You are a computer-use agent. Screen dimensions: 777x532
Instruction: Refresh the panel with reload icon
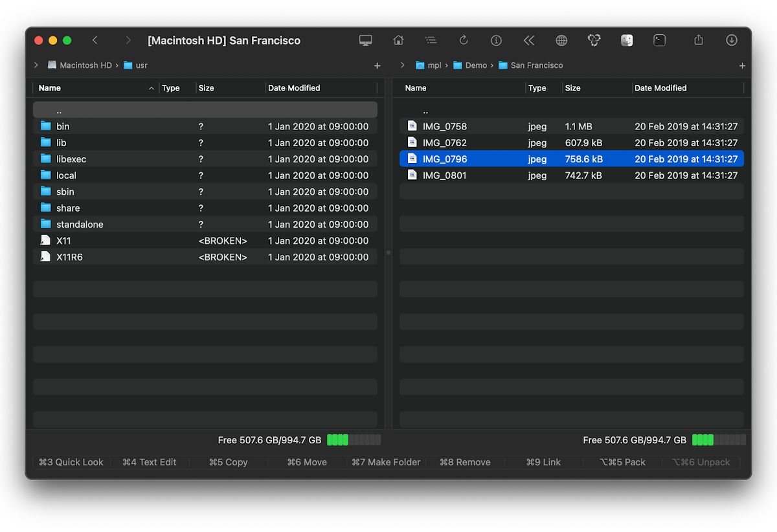[464, 40]
